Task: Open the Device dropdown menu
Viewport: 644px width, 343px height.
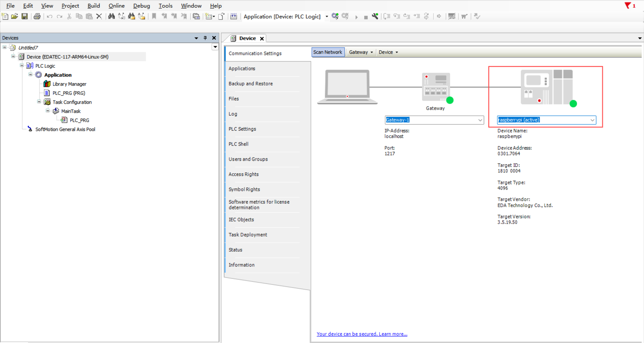Action: pos(387,52)
